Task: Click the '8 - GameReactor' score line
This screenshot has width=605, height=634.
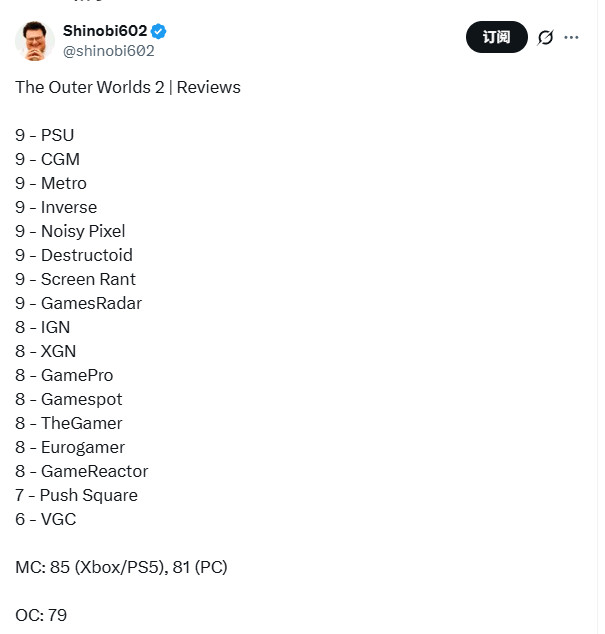Action: tap(81, 471)
